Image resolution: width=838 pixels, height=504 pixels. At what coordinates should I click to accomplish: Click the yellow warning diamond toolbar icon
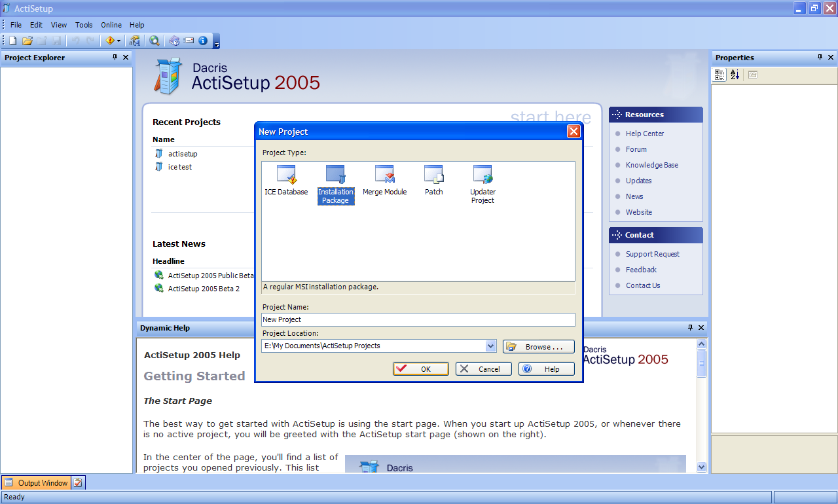110,41
